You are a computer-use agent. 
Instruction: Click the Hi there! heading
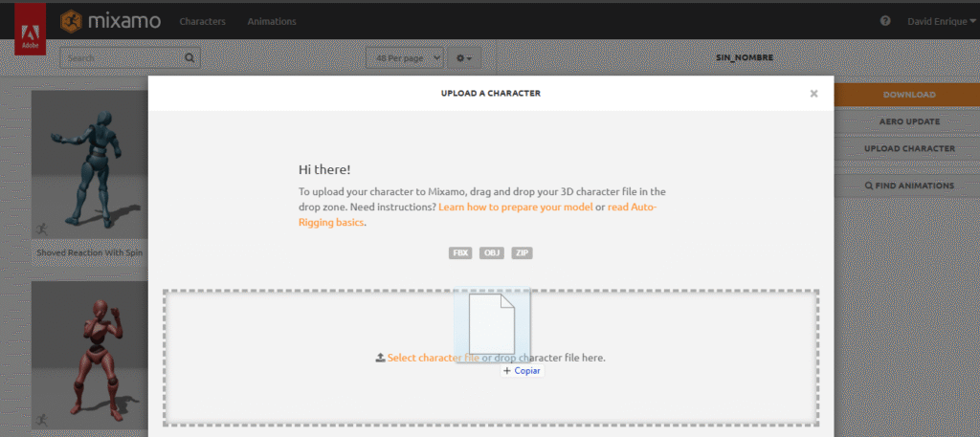[324, 169]
